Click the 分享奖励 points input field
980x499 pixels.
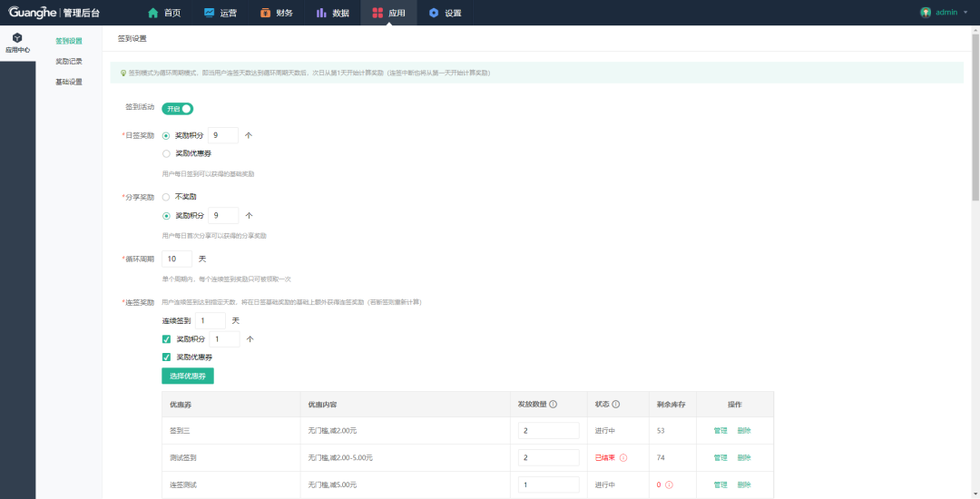tap(223, 215)
